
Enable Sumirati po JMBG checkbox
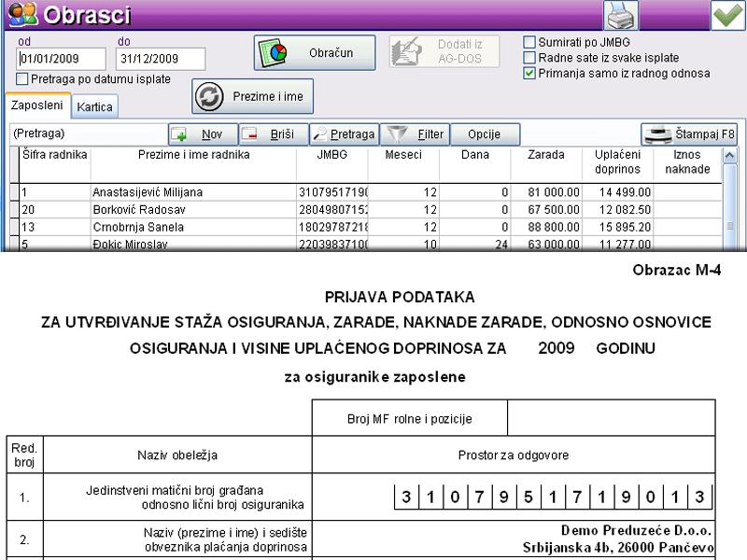point(529,42)
